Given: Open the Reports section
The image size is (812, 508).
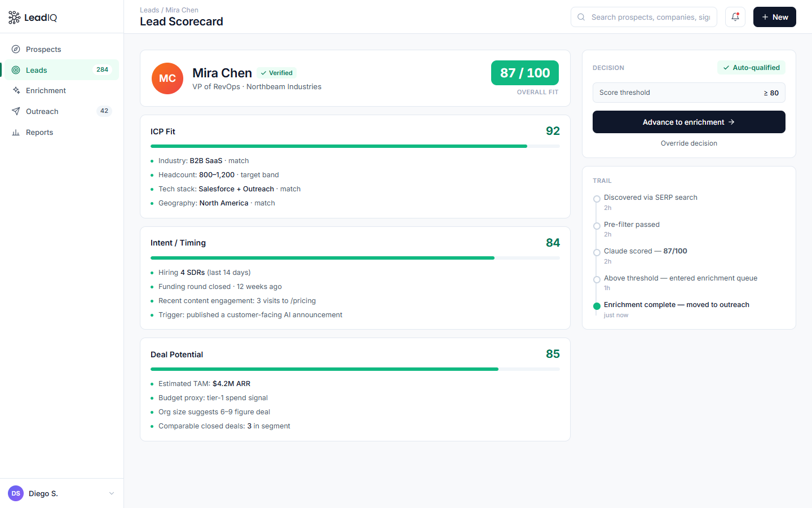Looking at the screenshot, I should pyautogui.click(x=62, y=132).
